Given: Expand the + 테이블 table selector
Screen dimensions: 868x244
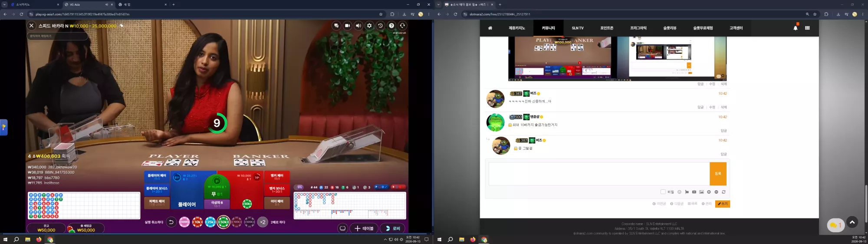Looking at the screenshot, I should click(363, 228).
